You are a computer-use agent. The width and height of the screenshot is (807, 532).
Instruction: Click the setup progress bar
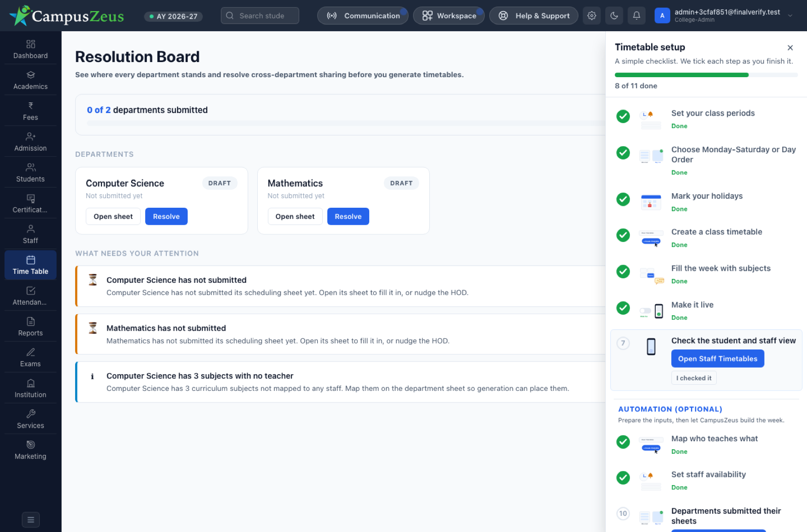click(706, 75)
